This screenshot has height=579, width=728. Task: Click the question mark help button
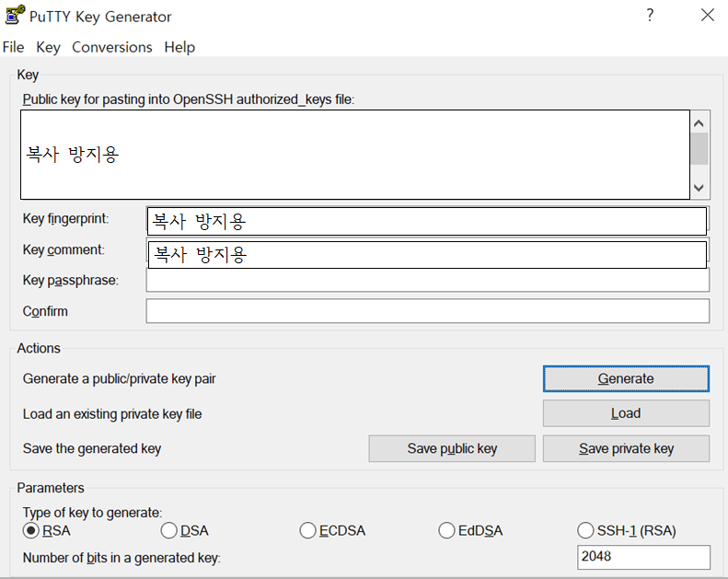pyautogui.click(x=650, y=15)
